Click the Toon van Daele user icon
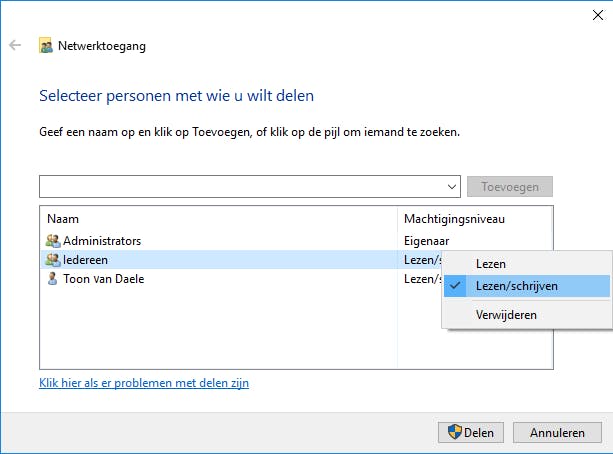Image resolution: width=613 pixels, height=454 pixels. click(53, 279)
